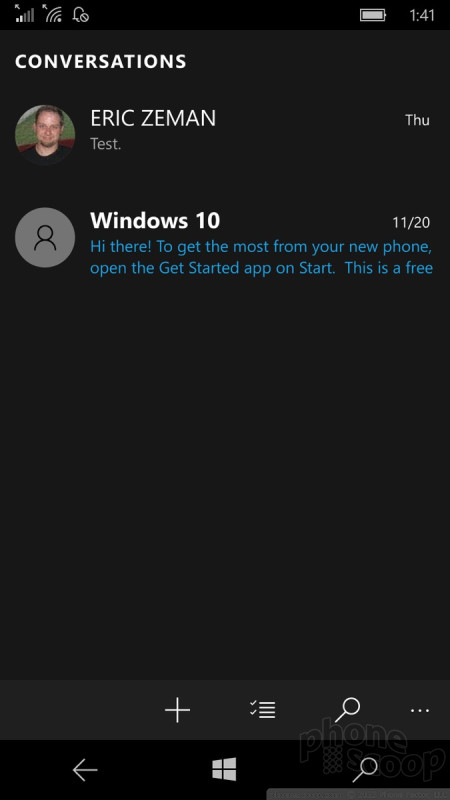This screenshot has width=450, height=800.
Task: Tap the plus icon to start a new message
Action: point(178,710)
